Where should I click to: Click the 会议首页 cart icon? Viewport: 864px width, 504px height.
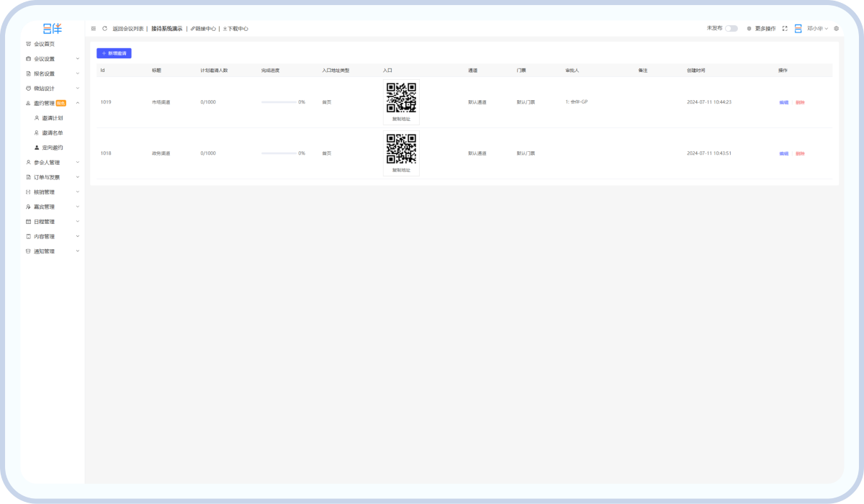click(28, 44)
